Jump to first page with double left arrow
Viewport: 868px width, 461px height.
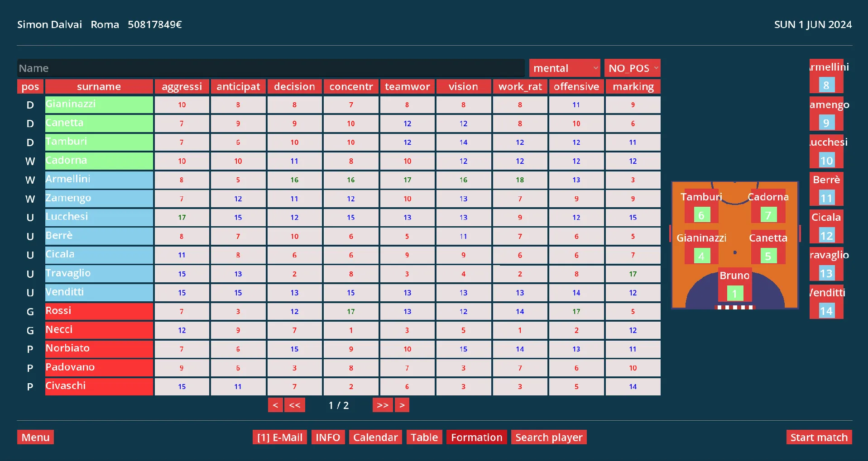[x=295, y=405]
